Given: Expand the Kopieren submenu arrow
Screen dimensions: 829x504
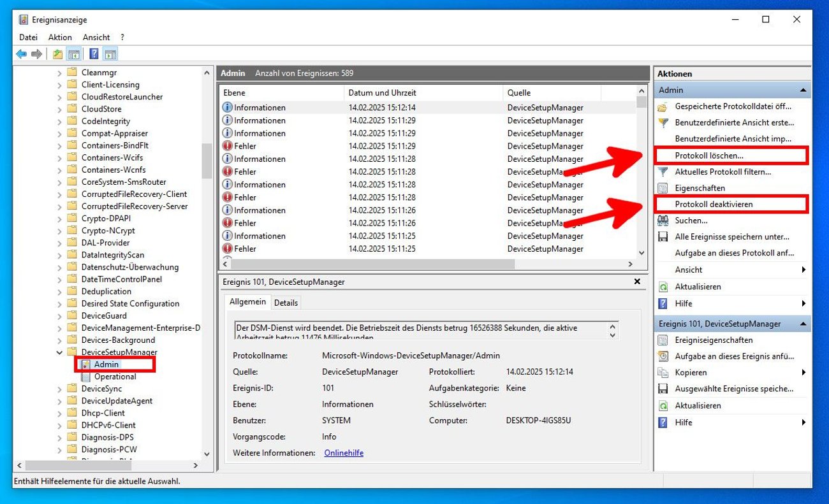Looking at the screenshot, I should (x=805, y=372).
